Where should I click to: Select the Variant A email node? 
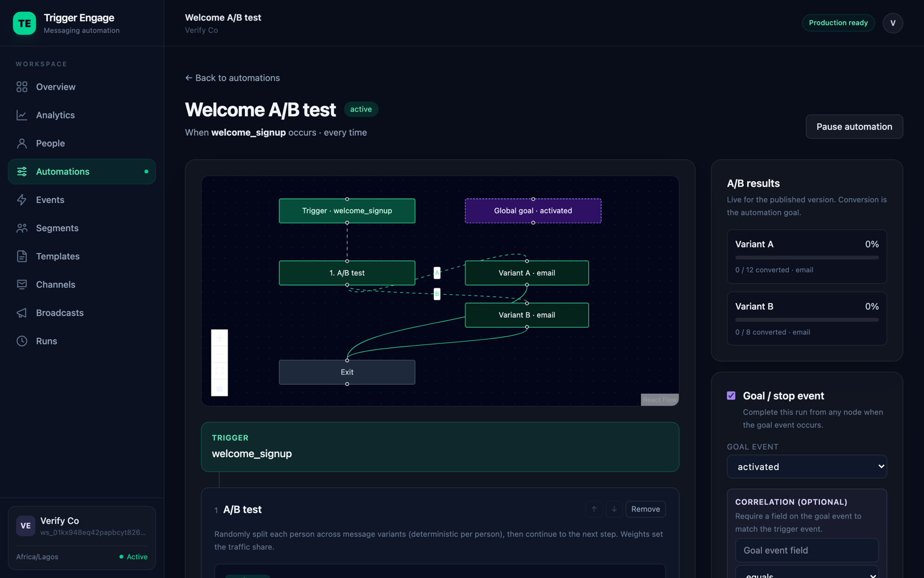pos(527,273)
